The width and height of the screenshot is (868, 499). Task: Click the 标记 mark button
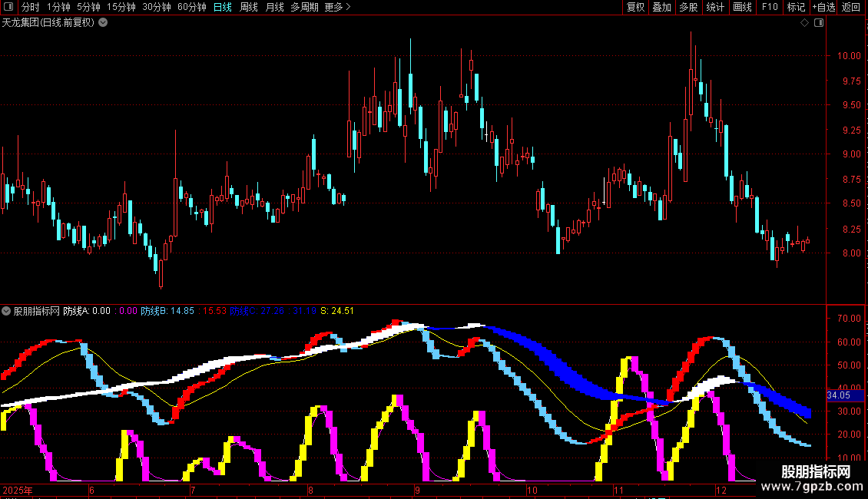pyautogui.click(x=796, y=7)
